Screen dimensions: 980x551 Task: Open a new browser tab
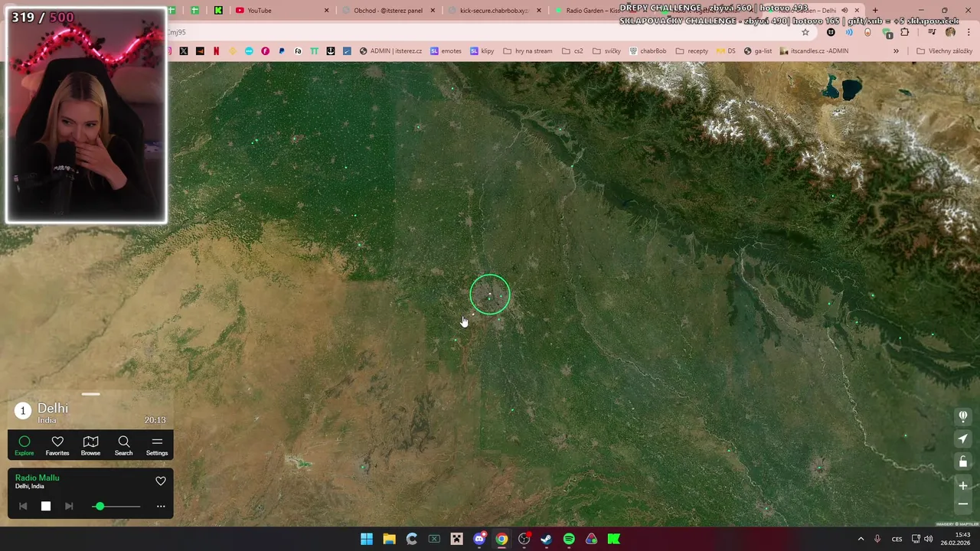pyautogui.click(x=875, y=10)
